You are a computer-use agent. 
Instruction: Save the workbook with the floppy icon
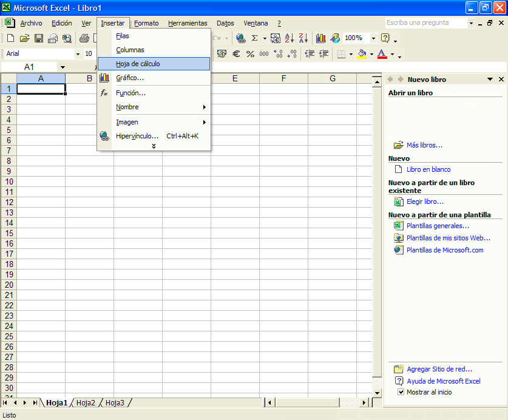tap(39, 38)
